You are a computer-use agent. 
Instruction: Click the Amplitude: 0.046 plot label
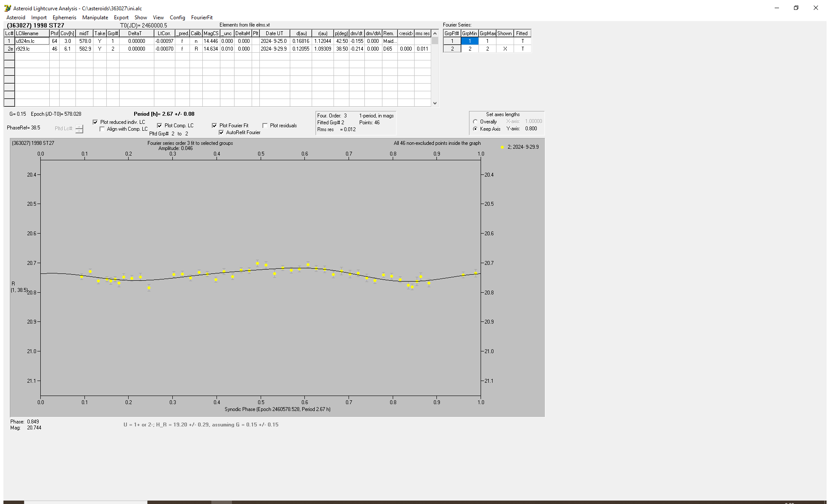coord(176,148)
